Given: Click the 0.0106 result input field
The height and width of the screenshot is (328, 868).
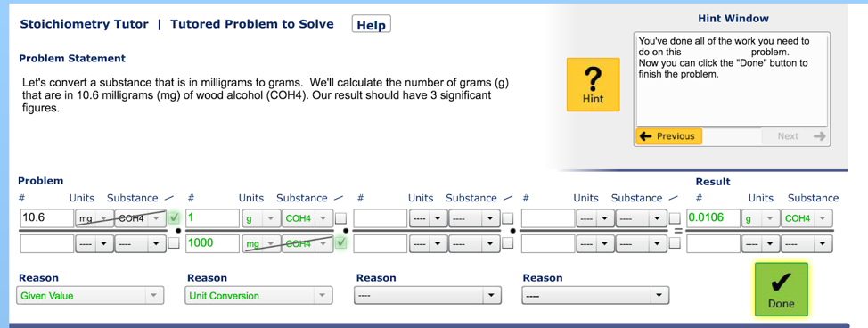Looking at the screenshot, I should point(713,217).
